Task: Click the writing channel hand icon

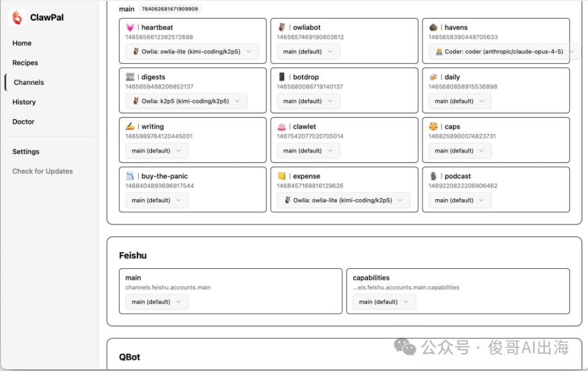Action: [x=130, y=126]
